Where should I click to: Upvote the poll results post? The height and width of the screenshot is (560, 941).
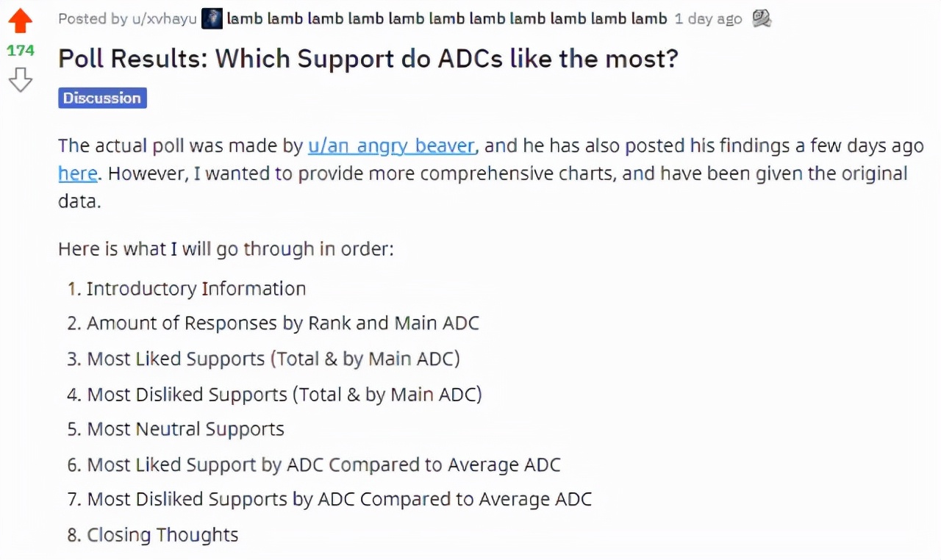point(21,21)
